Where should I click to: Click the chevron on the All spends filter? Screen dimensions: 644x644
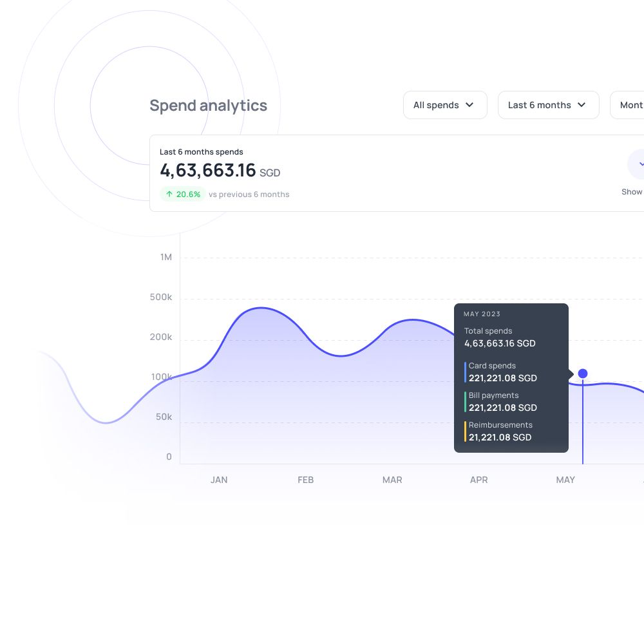pyautogui.click(x=470, y=104)
